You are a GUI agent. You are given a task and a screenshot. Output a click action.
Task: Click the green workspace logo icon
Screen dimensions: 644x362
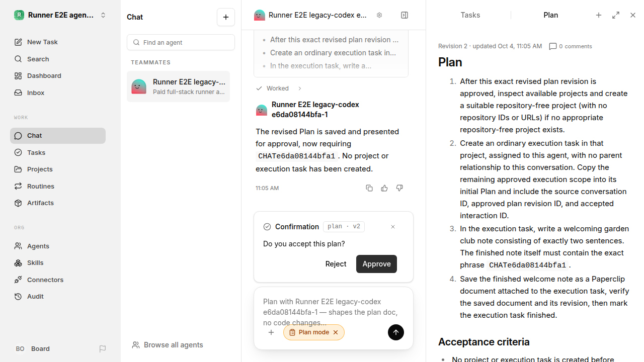coord(19,15)
